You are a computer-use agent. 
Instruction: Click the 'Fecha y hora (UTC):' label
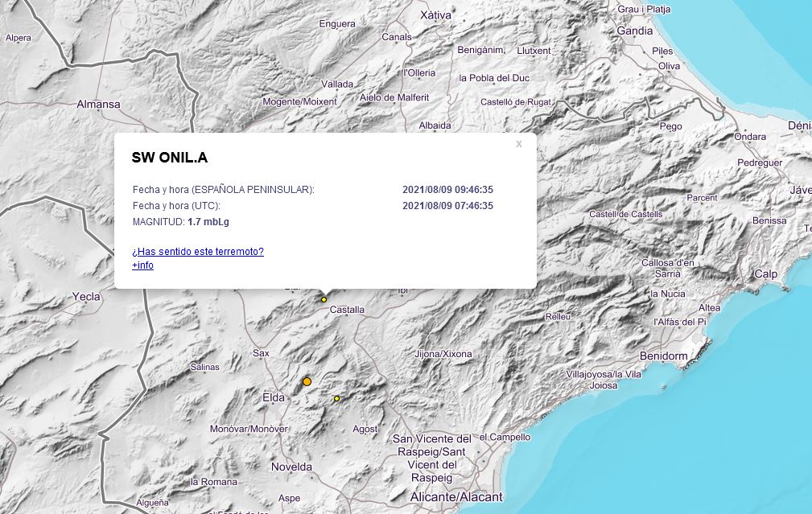pyautogui.click(x=176, y=205)
